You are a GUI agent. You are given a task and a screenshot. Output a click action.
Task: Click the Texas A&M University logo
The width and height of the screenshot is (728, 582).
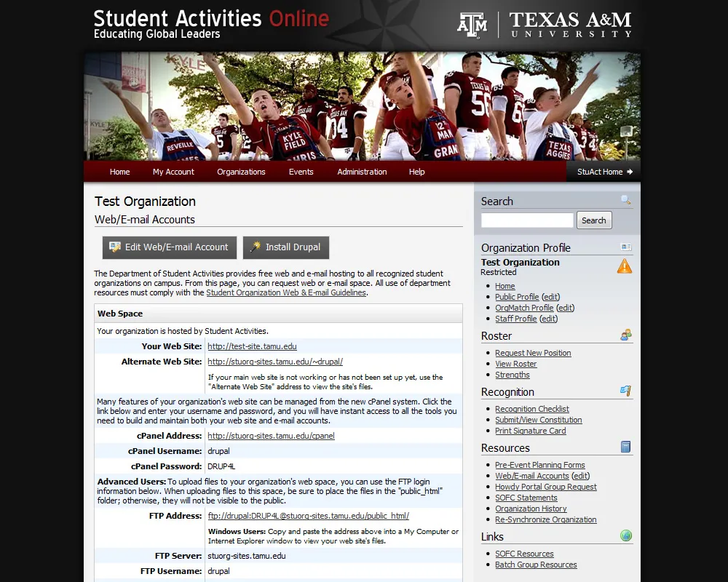coord(544,25)
